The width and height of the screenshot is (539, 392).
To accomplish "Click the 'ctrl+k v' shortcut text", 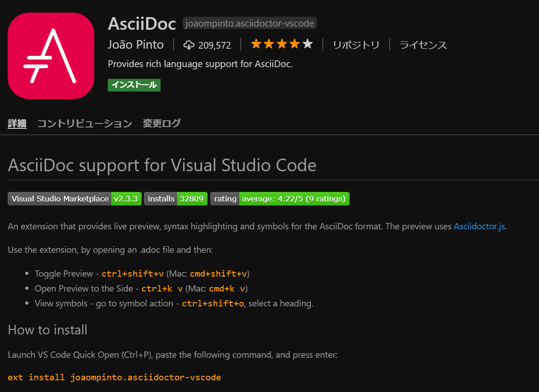I will [x=162, y=289].
